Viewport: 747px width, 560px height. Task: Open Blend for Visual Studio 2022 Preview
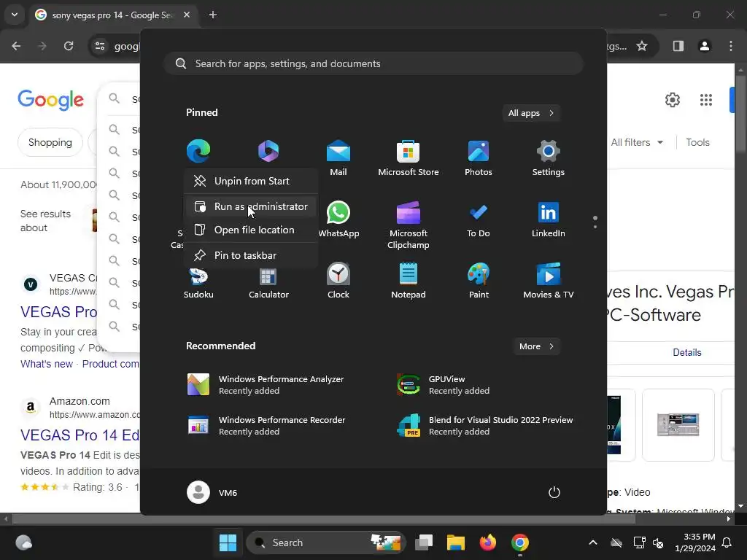pos(486,426)
